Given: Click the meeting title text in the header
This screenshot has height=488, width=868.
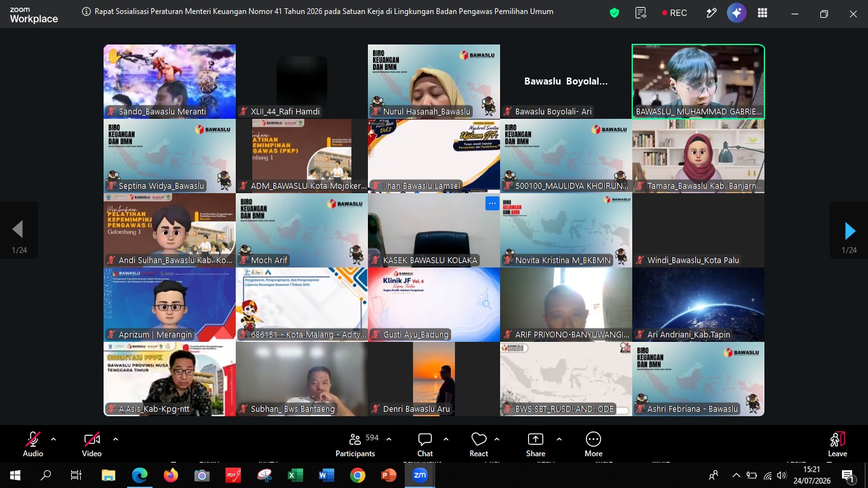Looking at the screenshot, I should coord(324,11).
